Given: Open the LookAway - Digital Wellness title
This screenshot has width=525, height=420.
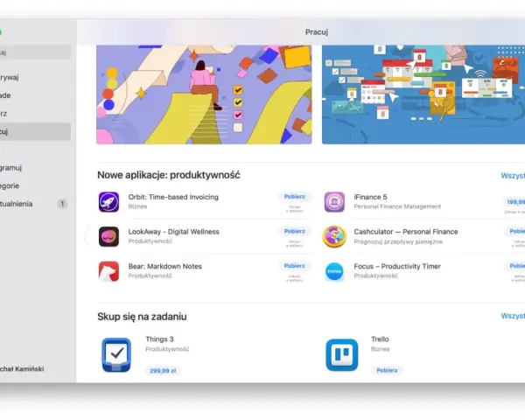Looking at the screenshot, I should pyautogui.click(x=173, y=232).
